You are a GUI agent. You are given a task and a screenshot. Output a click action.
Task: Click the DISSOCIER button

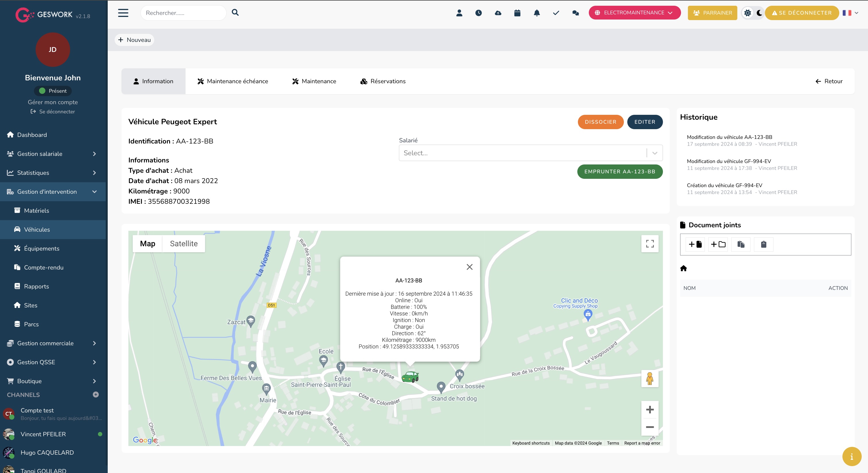point(601,122)
